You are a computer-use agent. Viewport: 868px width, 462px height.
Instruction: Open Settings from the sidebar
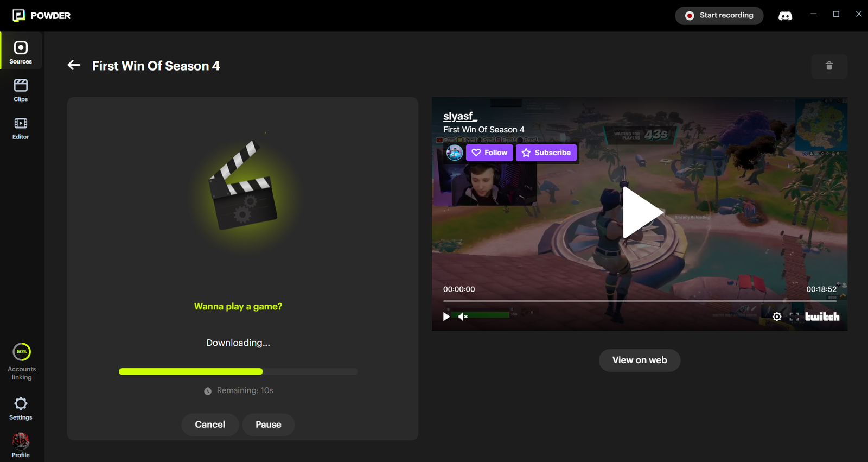21,408
